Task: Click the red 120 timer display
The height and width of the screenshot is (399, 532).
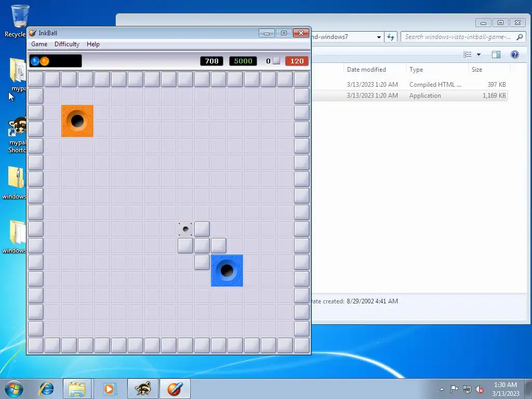Action: coord(297,61)
